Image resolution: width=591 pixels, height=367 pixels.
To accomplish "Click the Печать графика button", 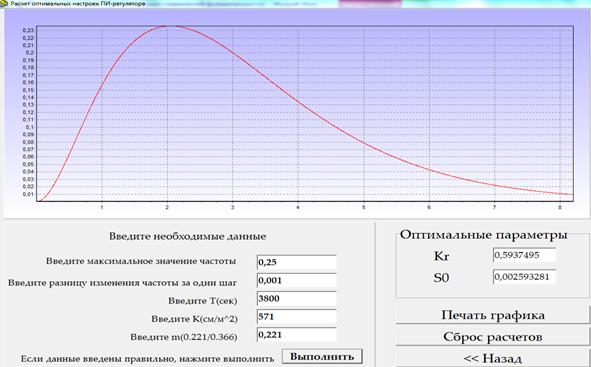I will point(493,315).
